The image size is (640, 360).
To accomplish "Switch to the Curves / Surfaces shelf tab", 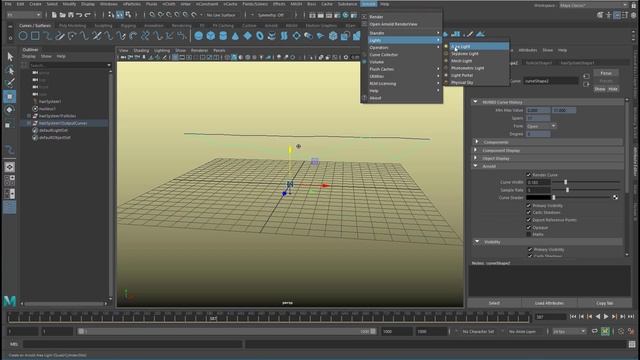I will [35, 25].
